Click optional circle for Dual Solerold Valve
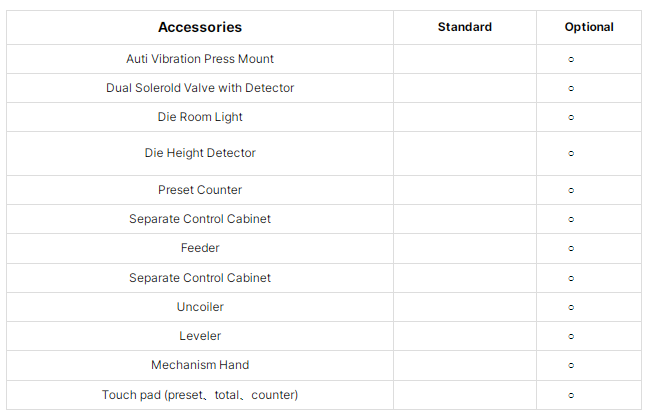649x419 pixels. (x=571, y=89)
